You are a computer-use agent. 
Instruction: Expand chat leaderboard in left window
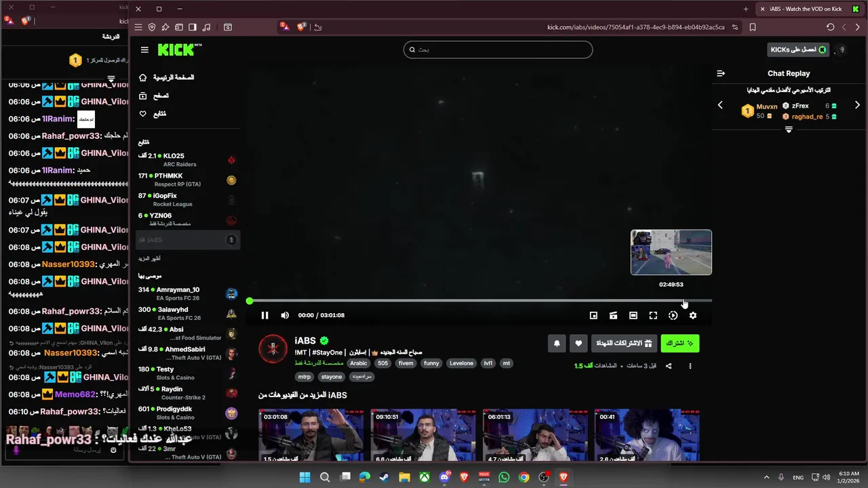111,79
